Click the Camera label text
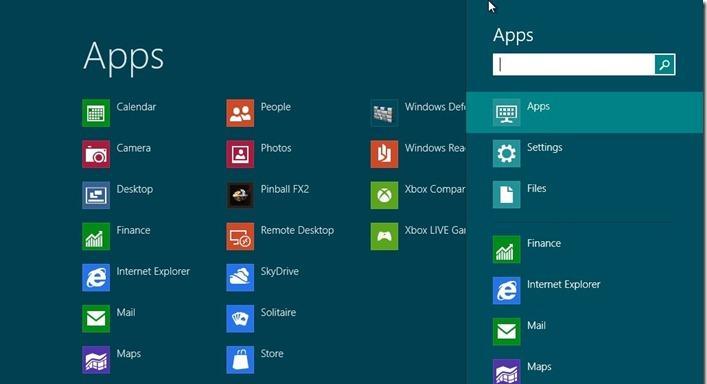Viewport: 707px width, 384px height. point(133,148)
